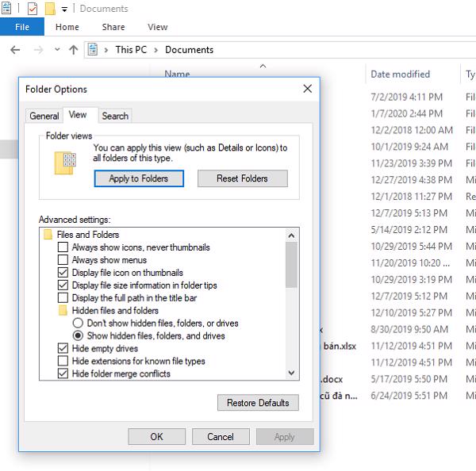The height and width of the screenshot is (471, 476).
Task: Enable Always show icons, never thumbnails
Action: pyautogui.click(x=63, y=247)
